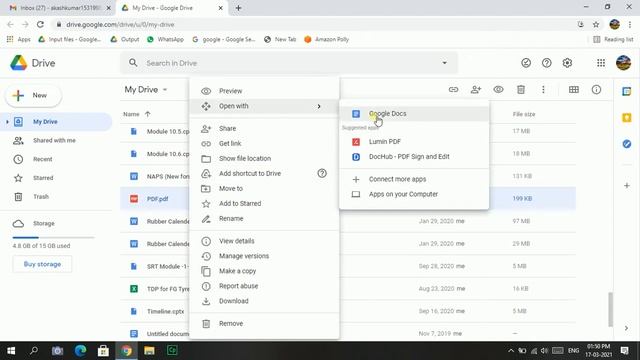Image resolution: width=640 pixels, height=360 pixels.
Task: Open Tasks side panel icon
Action: click(627, 144)
